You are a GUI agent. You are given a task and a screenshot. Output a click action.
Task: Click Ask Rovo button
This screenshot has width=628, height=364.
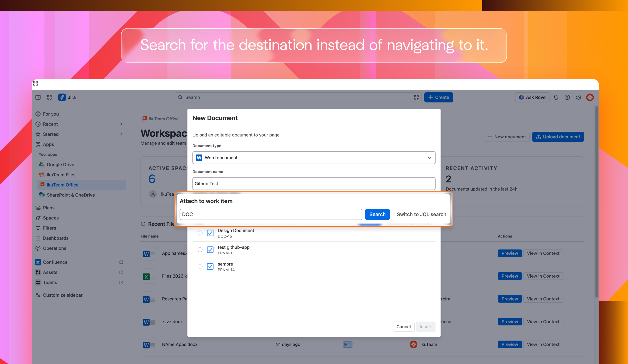click(532, 97)
